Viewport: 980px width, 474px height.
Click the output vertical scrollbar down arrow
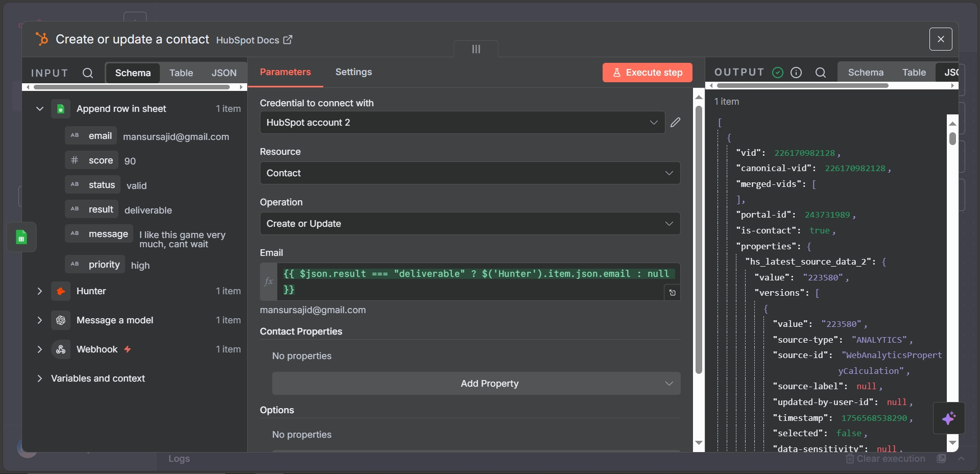point(952,443)
